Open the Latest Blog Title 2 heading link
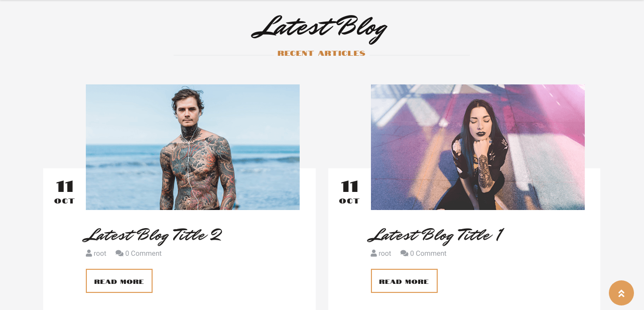The height and width of the screenshot is (310, 644). tap(153, 235)
